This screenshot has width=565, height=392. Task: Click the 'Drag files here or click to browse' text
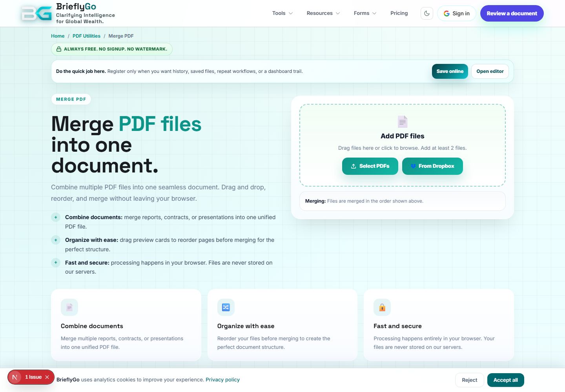(x=403, y=148)
